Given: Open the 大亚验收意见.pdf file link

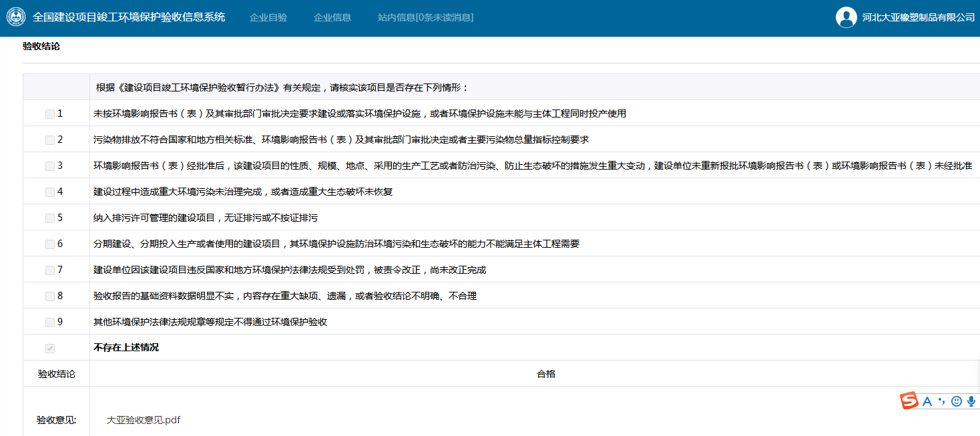Looking at the screenshot, I should coord(143,420).
